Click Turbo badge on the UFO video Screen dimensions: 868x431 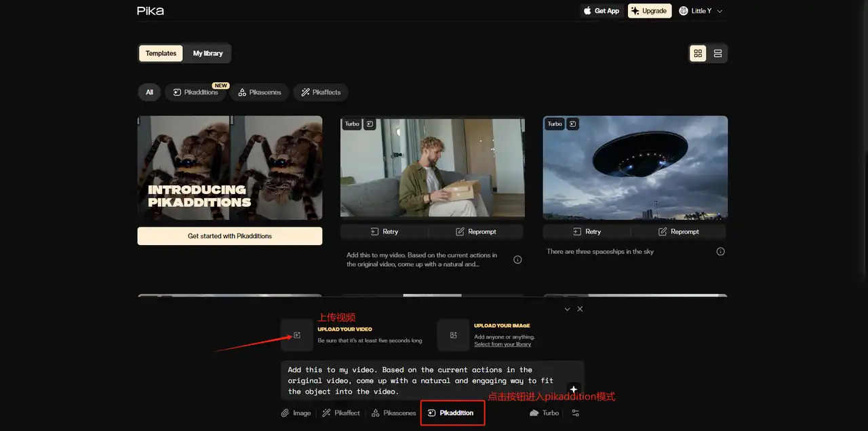tap(555, 124)
